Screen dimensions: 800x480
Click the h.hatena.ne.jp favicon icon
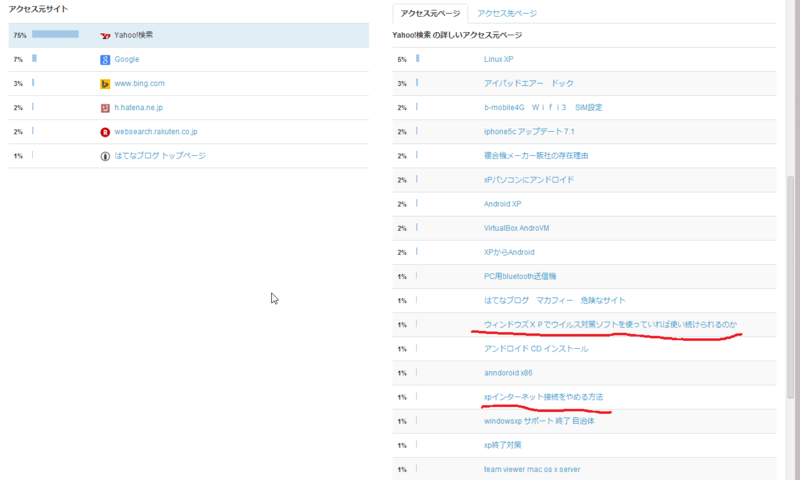[x=105, y=108]
